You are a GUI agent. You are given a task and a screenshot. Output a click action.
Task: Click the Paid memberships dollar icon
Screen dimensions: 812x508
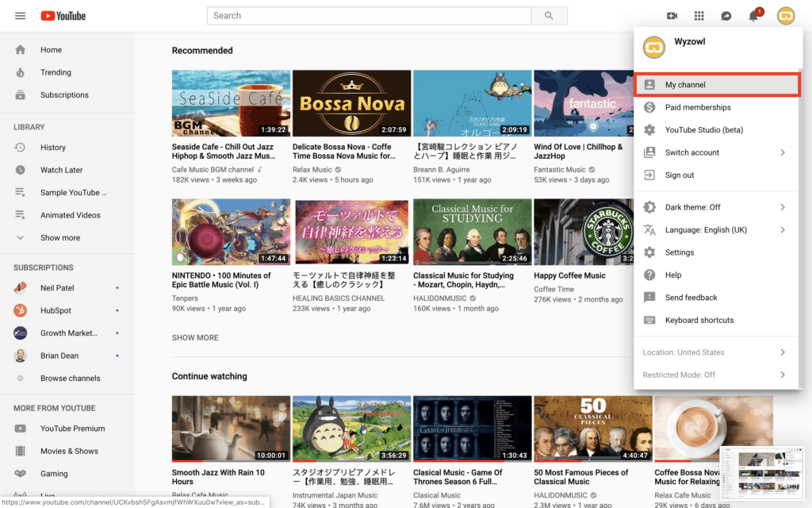649,107
